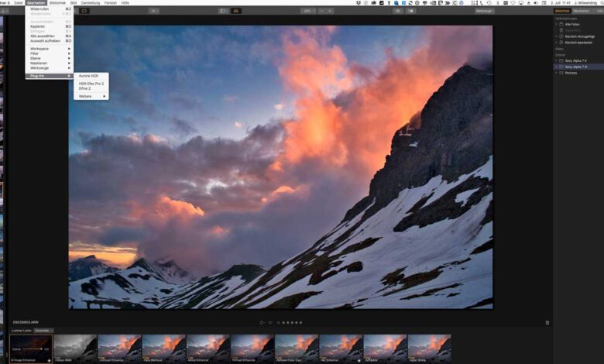This screenshot has width=604, height=364.
Task: Open the zoom percentage dropdown
Action: tap(307, 11)
